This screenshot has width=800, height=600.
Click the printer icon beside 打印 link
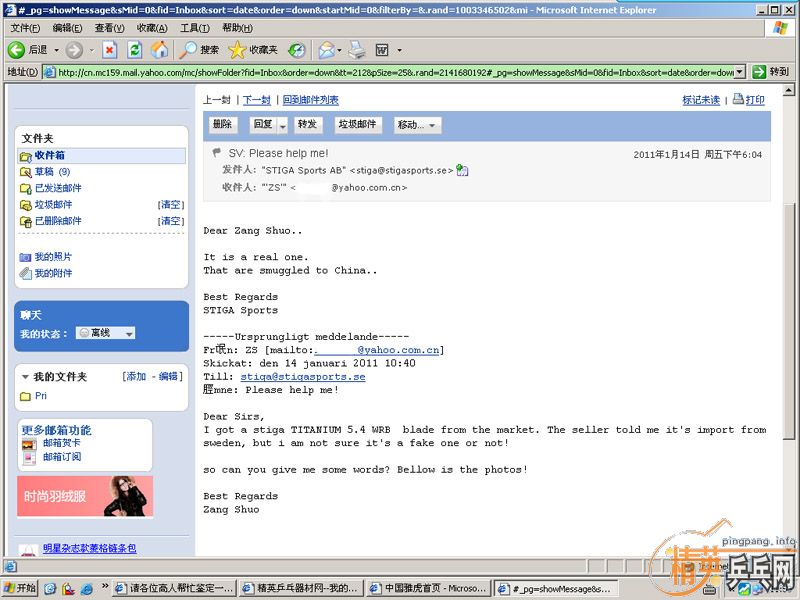[x=738, y=99]
